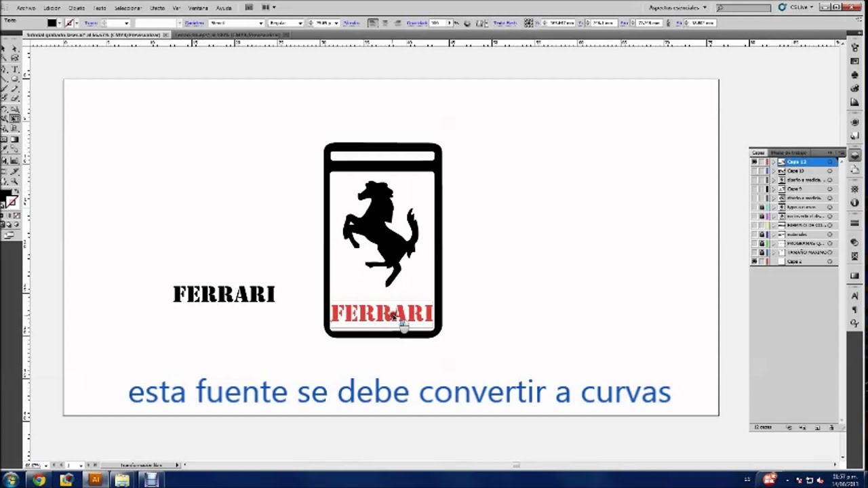Align text left in control bar

coord(373,22)
